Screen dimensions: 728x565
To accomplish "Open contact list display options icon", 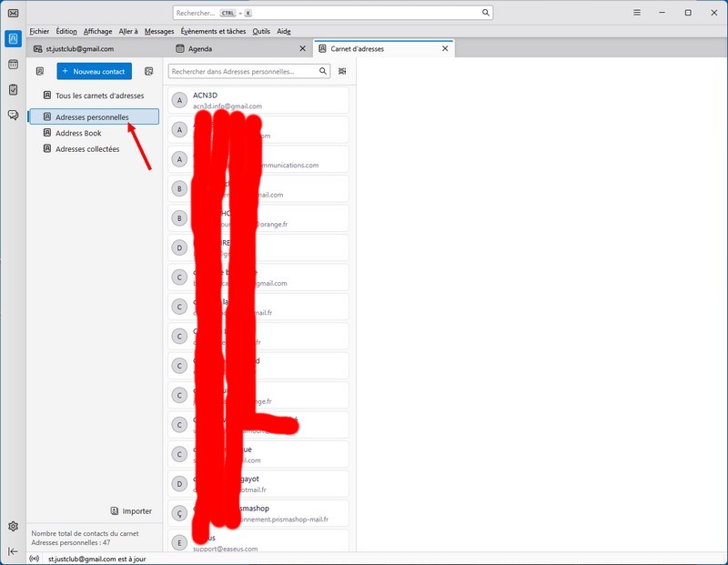I will 342,71.
